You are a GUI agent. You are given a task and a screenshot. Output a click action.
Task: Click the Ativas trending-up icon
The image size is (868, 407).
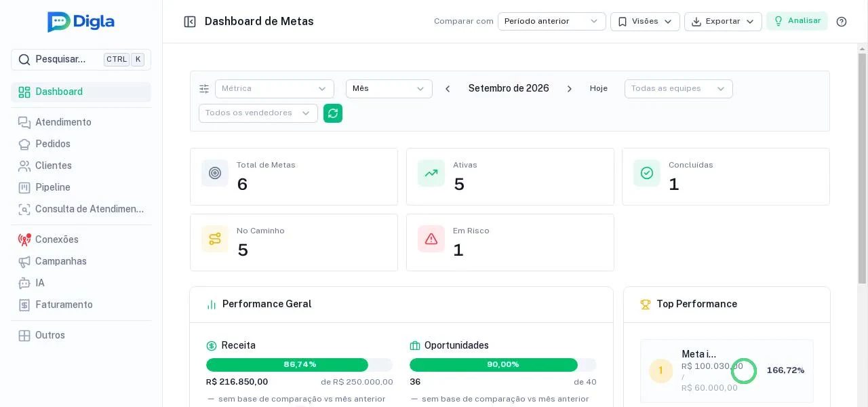pos(431,173)
